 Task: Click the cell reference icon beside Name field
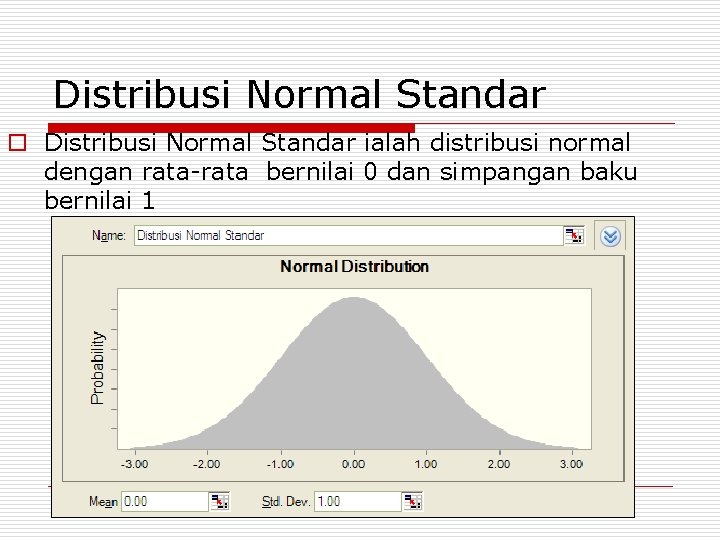[574, 236]
